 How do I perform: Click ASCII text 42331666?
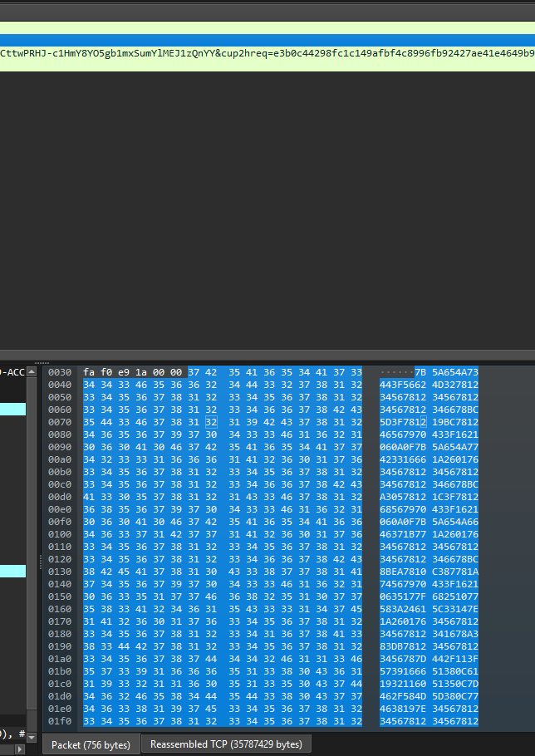point(403,459)
